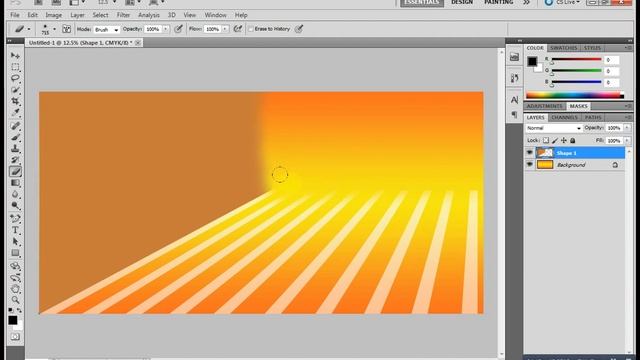This screenshot has height=360, width=640.
Task: Enable airbrush mode
Action: coord(238,29)
